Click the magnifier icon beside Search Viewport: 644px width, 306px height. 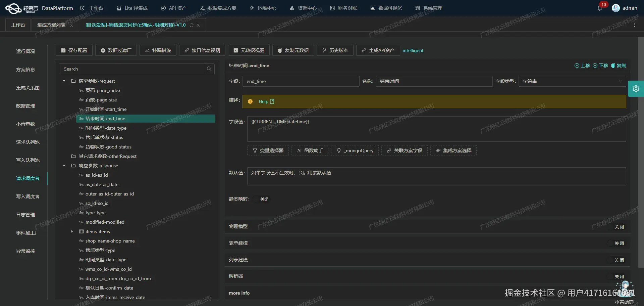[209, 69]
